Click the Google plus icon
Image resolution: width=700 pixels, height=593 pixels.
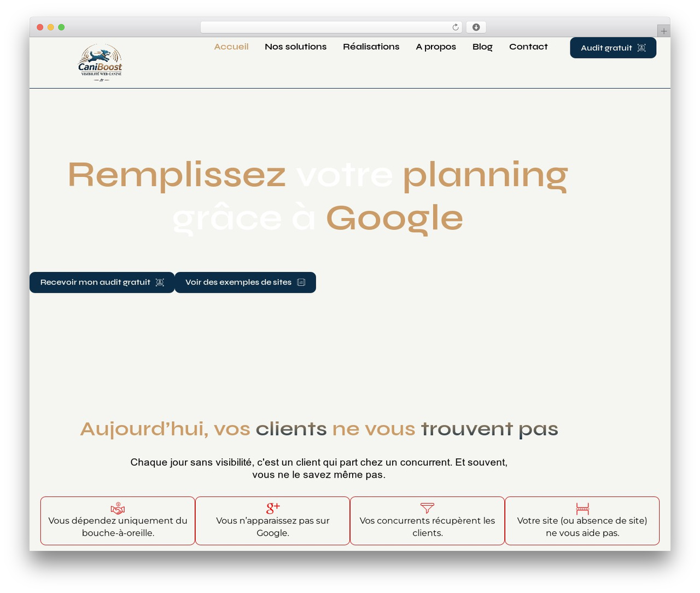[x=273, y=508]
